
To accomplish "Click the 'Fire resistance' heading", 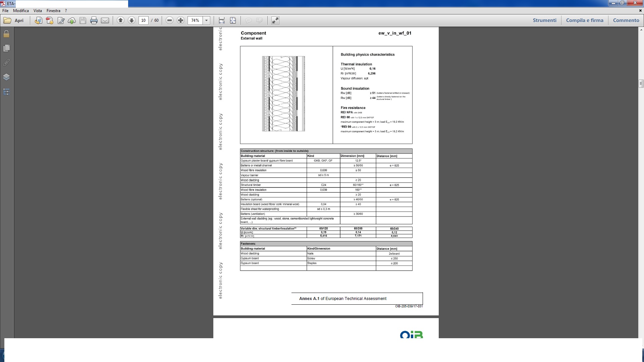I will pyautogui.click(x=353, y=108).
